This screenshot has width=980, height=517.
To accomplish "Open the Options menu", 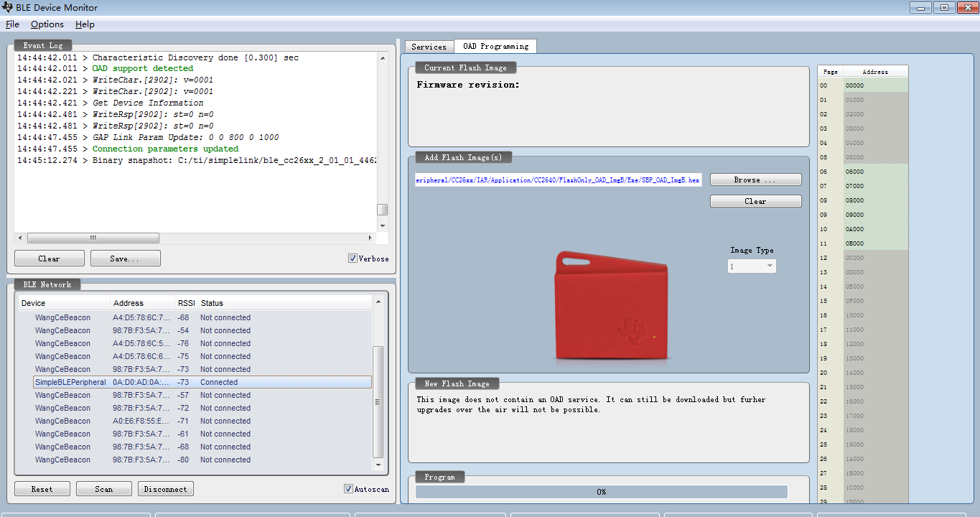I will tap(47, 24).
